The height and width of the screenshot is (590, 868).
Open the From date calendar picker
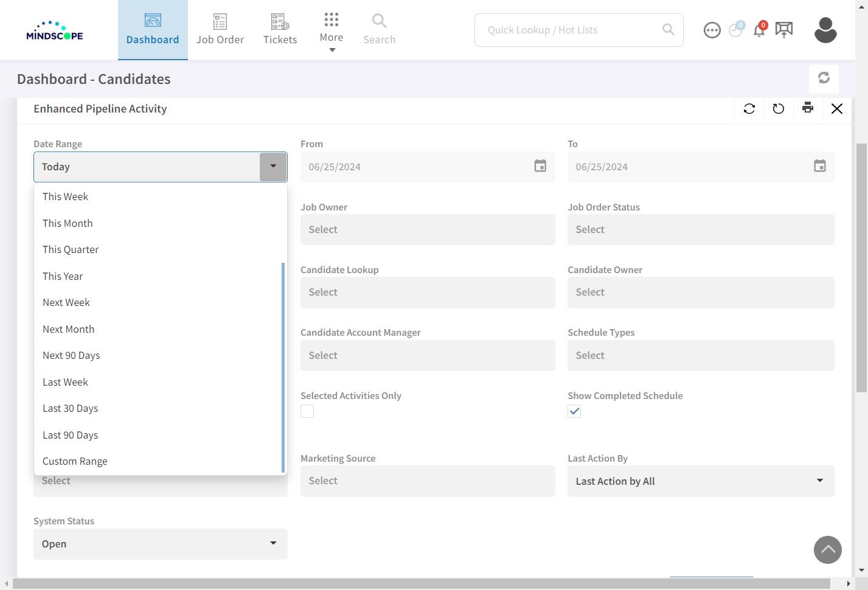540,166
